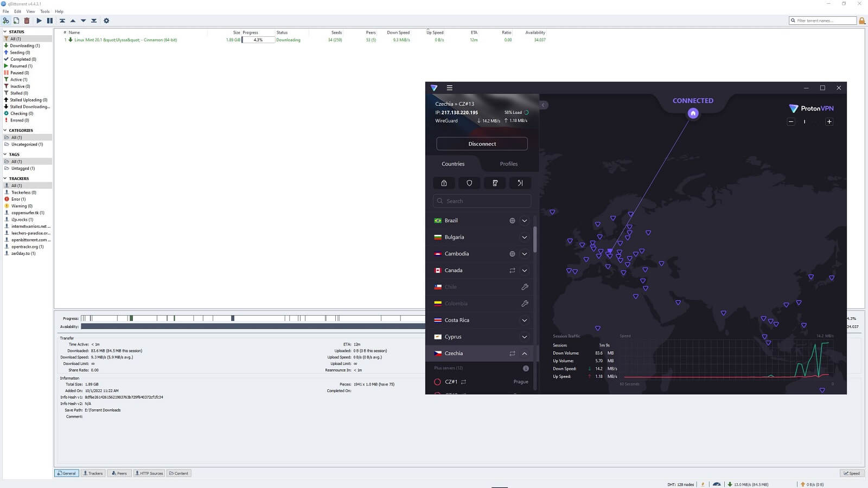Viewport: 868px width, 488px height.
Task: Open Peers tab at bottom
Action: (x=119, y=473)
